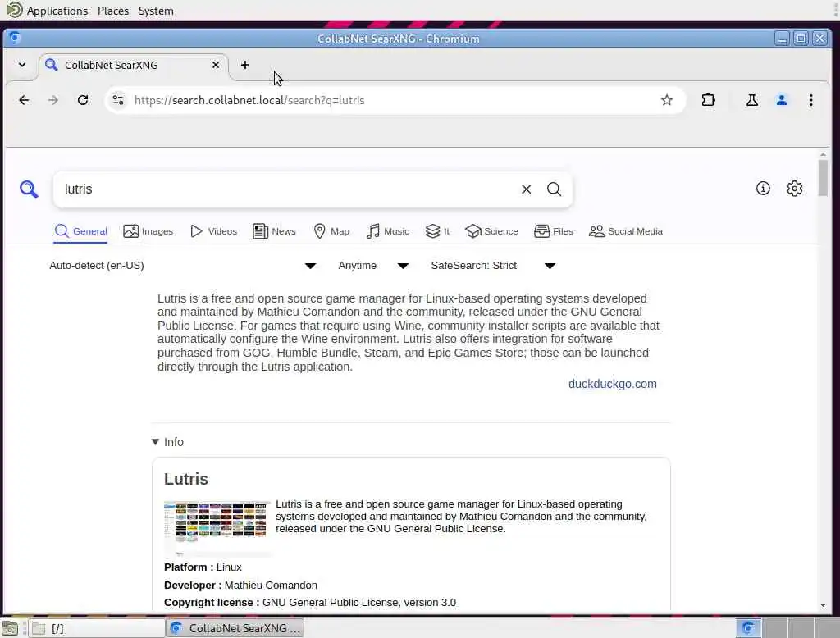This screenshot has width=840, height=638.
Task: Click the show desktop icon in taskbar
Action: coord(10,628)
